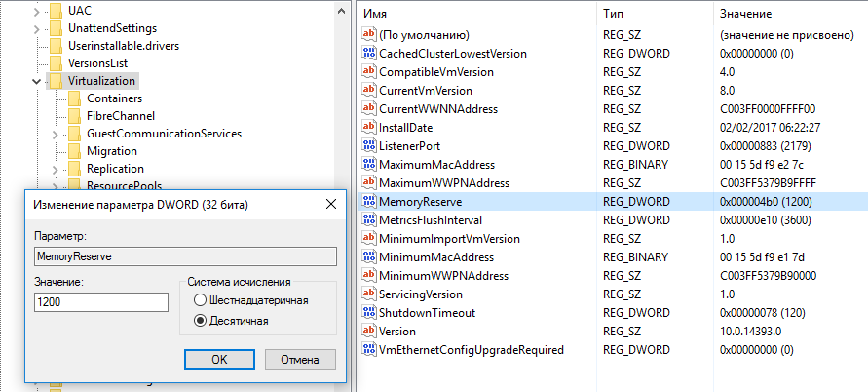868x392 pixels.
Task: Click the ListenerPort DWORD icon
Action: 368,145
